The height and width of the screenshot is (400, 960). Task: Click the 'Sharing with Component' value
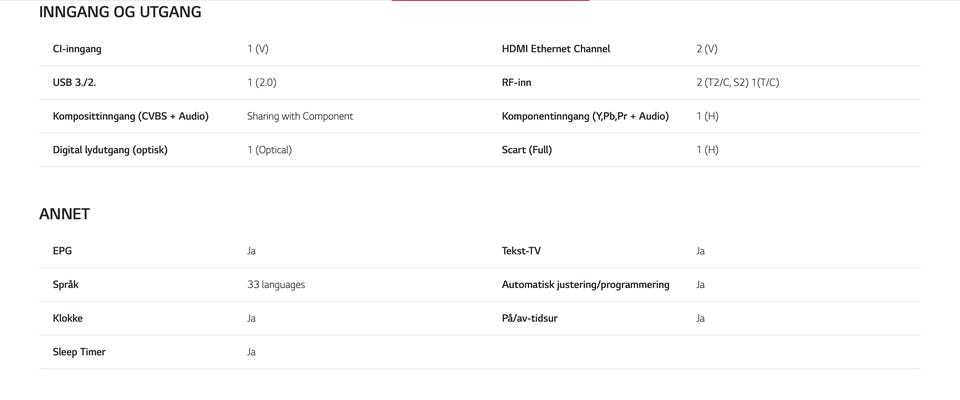point(300,116)
